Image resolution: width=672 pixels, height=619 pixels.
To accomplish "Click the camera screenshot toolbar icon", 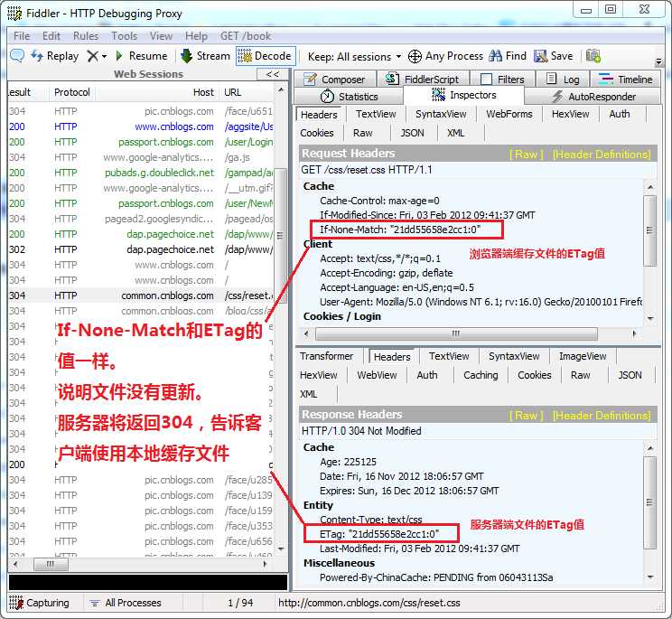I will (x=593, y=56).
